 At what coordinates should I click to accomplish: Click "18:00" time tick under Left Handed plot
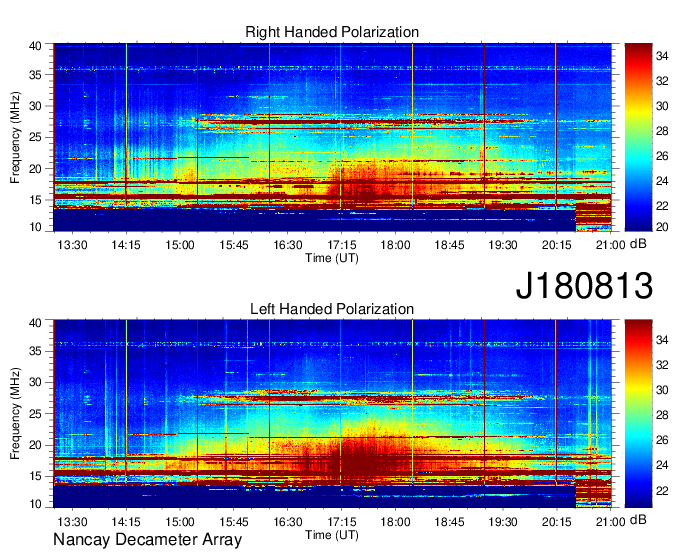pyautogui.click(x=395, y=521)
